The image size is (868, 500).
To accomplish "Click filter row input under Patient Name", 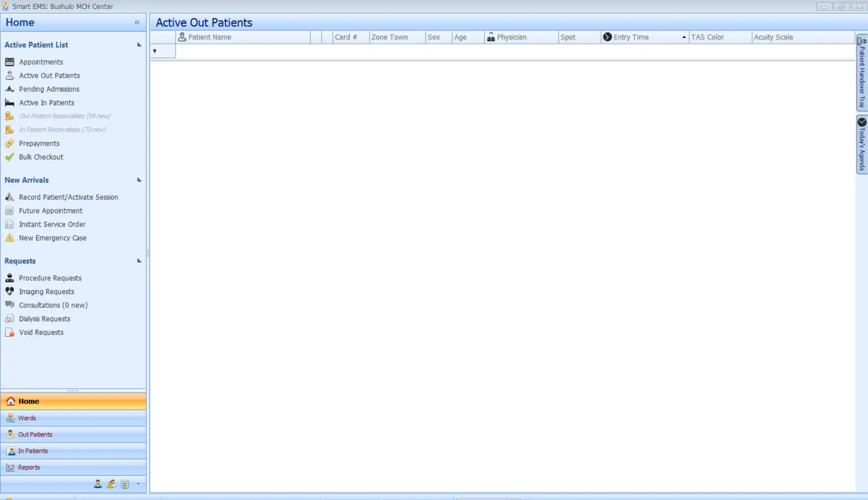I will click(x=243, y=51).
